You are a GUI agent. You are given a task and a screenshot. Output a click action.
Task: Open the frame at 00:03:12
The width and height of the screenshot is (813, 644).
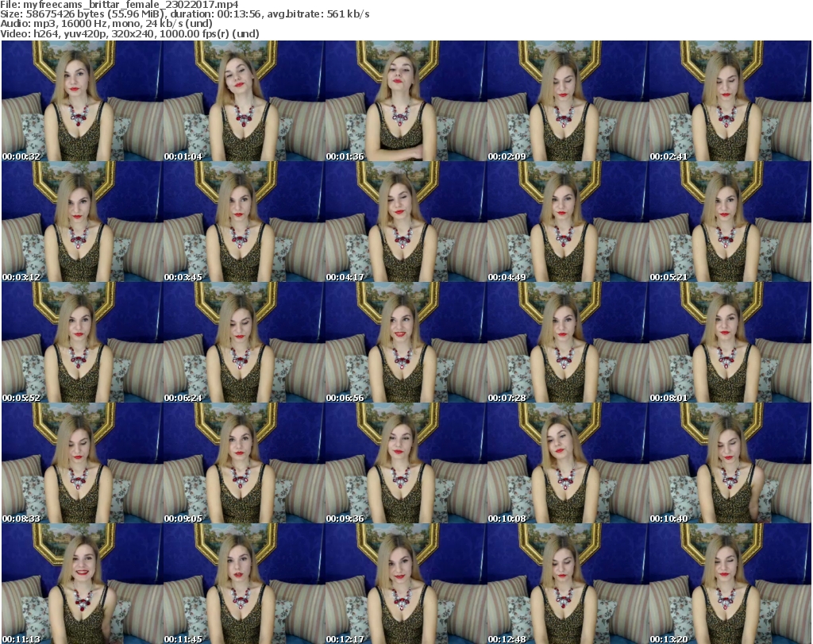click(82, 222)
